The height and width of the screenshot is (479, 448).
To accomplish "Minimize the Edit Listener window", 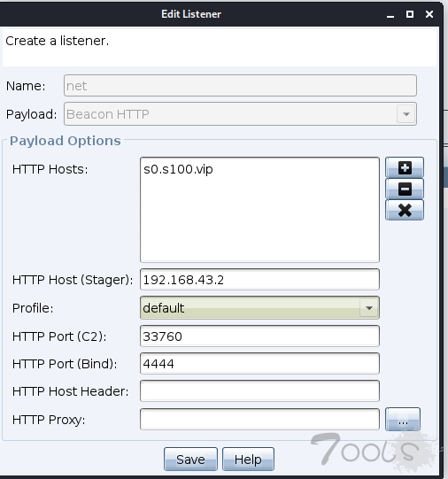I will pyautogui.click(x=390, y=14).
